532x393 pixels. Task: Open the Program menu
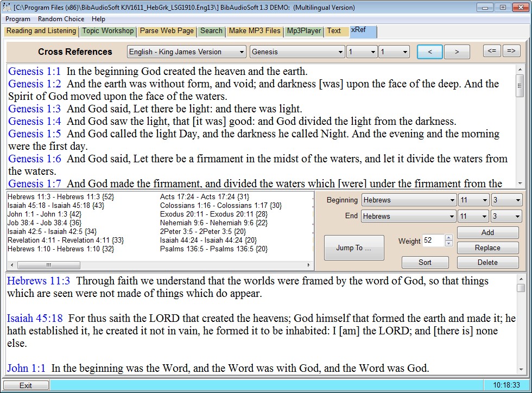[17, 19]
